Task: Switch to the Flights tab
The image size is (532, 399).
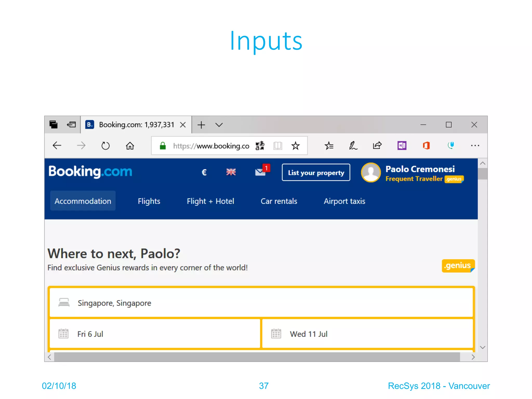Action: point(149,201)
